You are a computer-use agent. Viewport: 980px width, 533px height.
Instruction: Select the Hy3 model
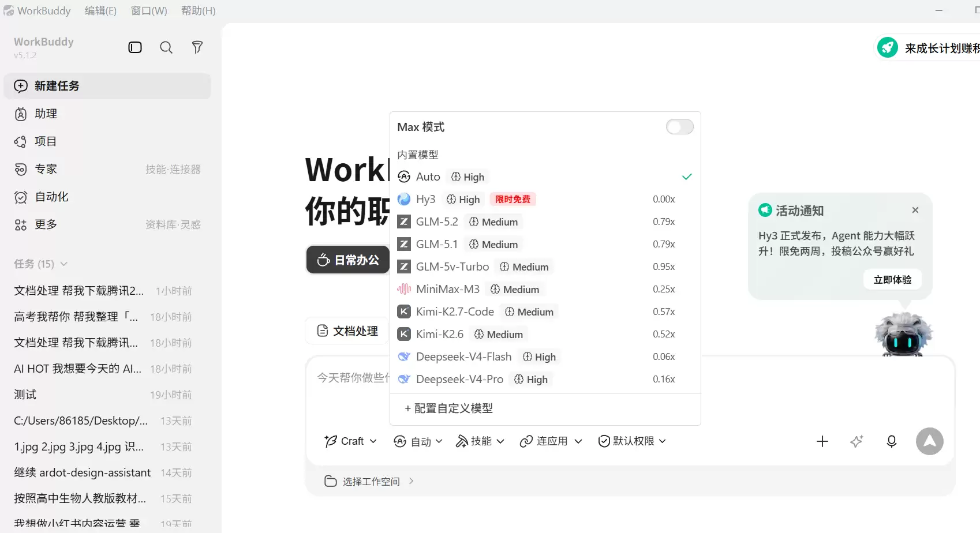[x=545, y=199]
